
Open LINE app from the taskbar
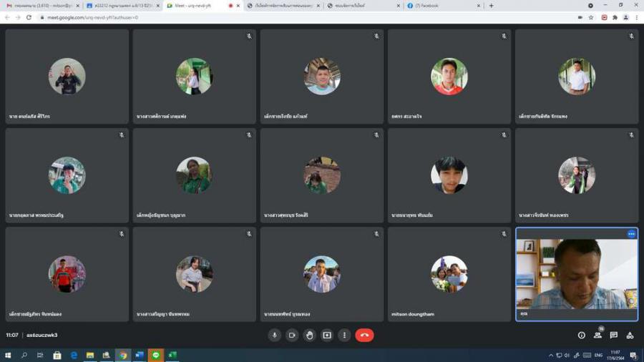[x=156, y=355]
